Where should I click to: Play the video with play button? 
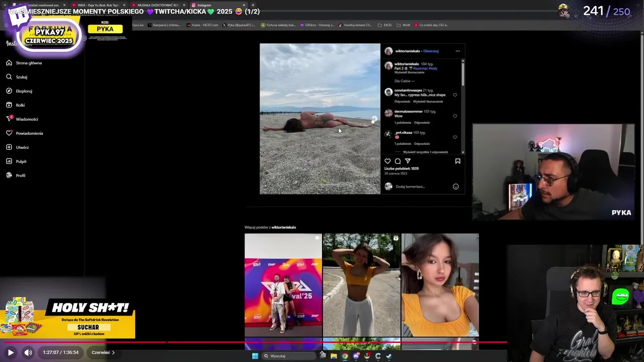[11, 352]
